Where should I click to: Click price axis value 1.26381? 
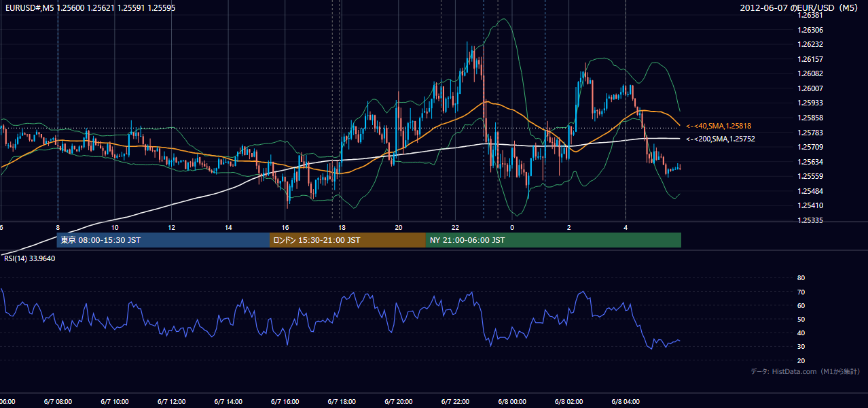coord(811,15)
